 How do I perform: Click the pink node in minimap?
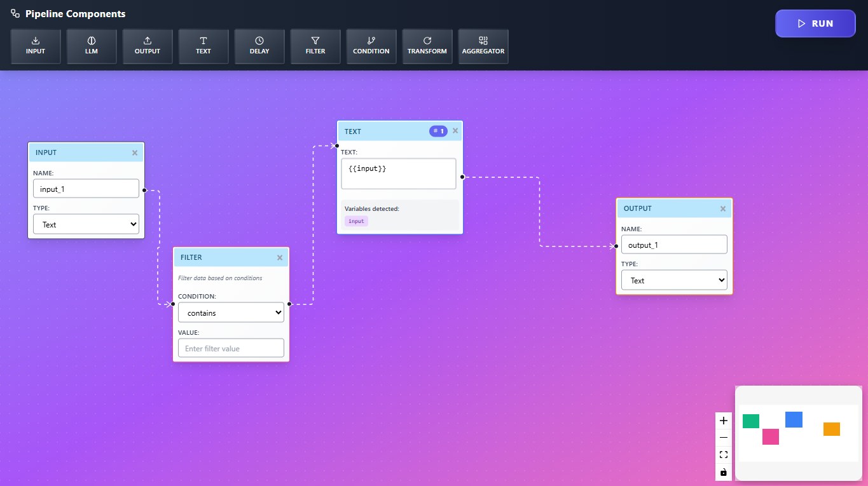point(771,436)
